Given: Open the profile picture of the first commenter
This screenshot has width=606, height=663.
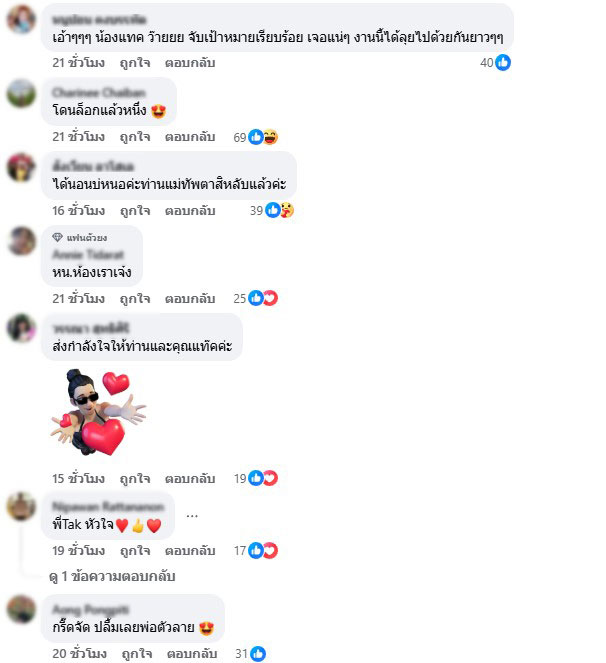Looking at the screenshot, I should pos(21,19).
